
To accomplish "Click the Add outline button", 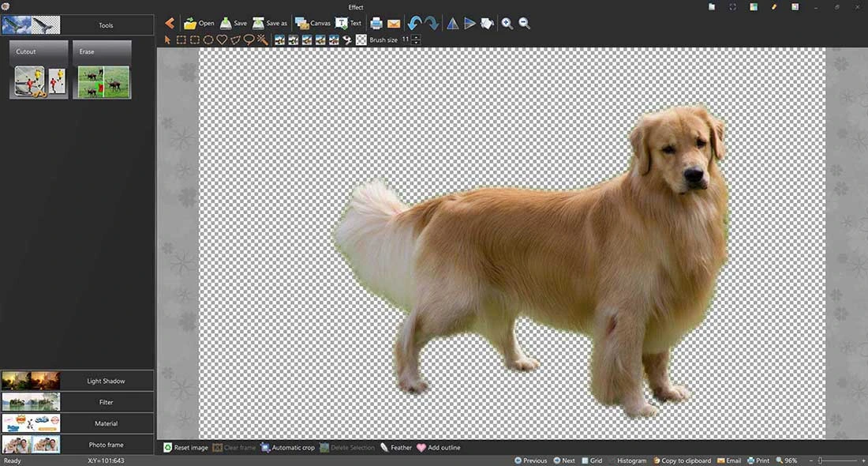I will (439, 448).
